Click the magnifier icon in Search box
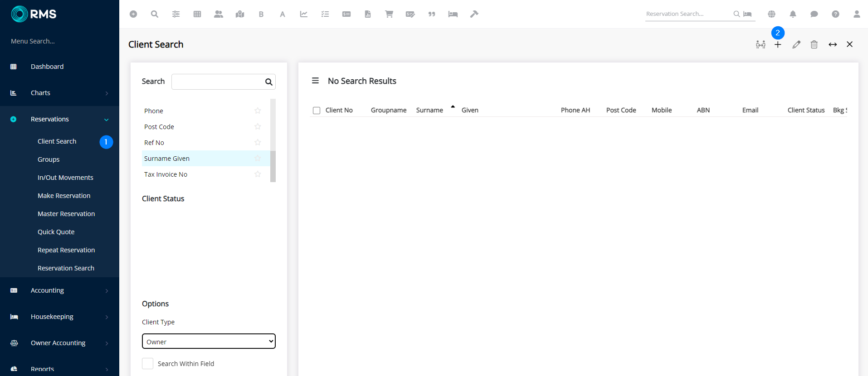The width and height of the screenshot is (868, 376). tap(268, 82)
